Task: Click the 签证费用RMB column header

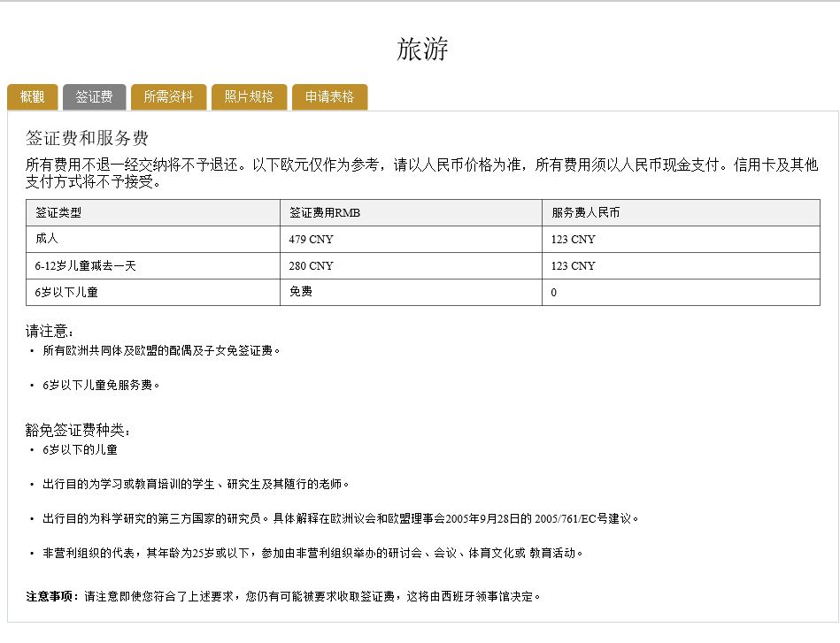Action: (324, 213)
